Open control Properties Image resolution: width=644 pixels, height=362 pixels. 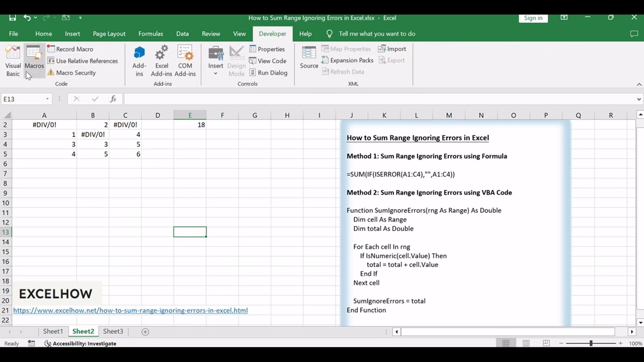[x=267, y=49]
